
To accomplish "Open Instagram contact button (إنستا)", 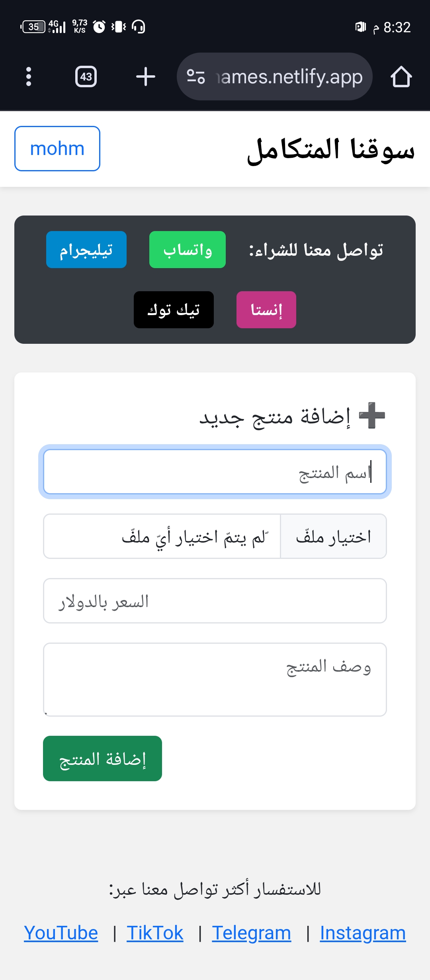I will pos(266,310).
